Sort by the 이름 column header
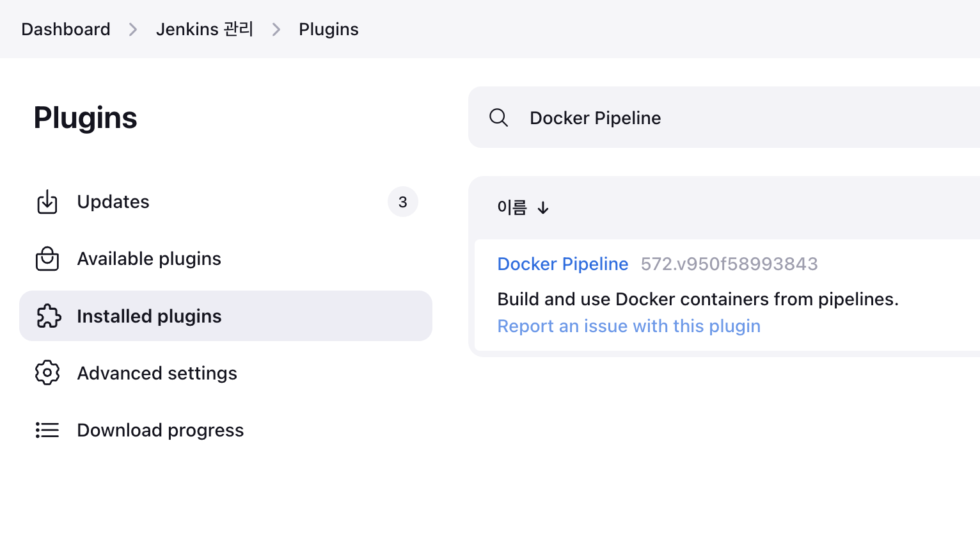The width and height of the screenshot is (980, 544). pos(523,207)
